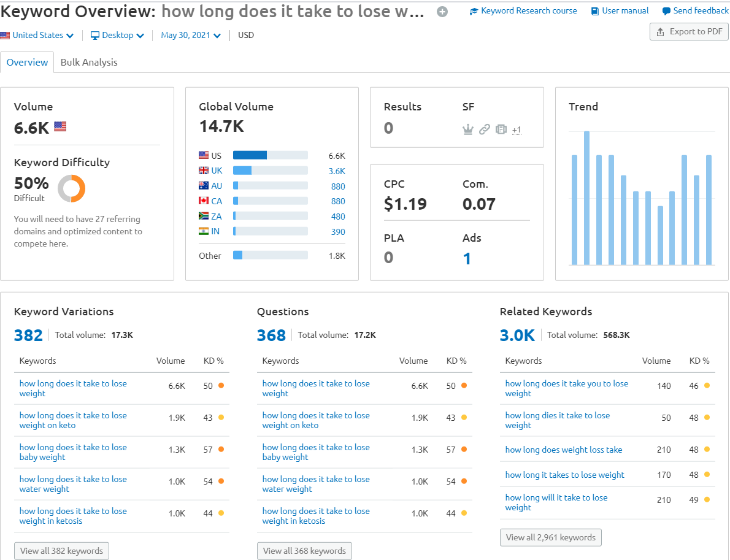Click the UK global volume bar

point(271,171)
